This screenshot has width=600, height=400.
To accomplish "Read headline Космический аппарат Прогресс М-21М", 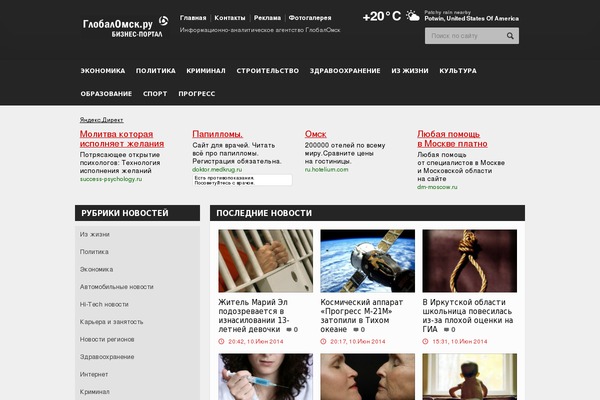I will [362, 316].
